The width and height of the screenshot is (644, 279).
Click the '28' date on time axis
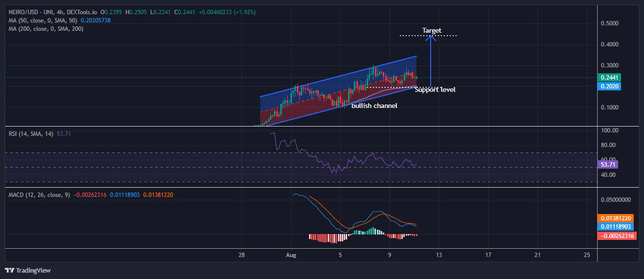click(241, 256)
